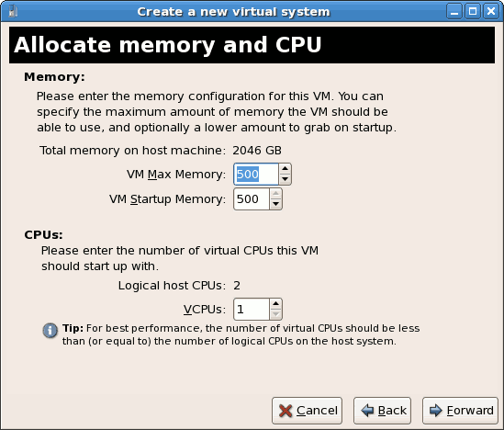Viewport: 504px width, 430px height.
Task: Decrease VM Max Memory with down arrow
Action: click(x=285, y=179)
